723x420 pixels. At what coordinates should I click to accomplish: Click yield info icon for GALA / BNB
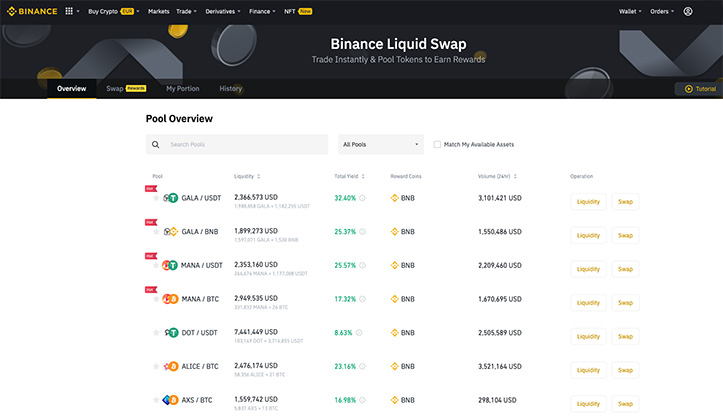[362, 231]
